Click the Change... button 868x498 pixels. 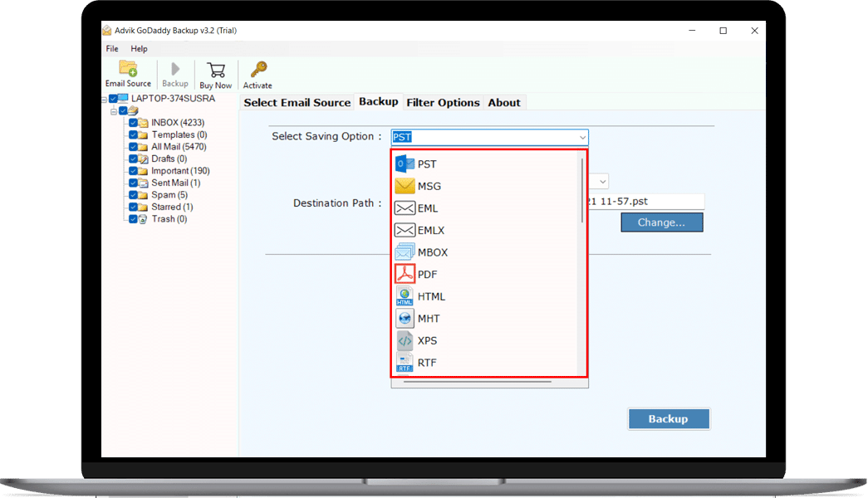662,222
